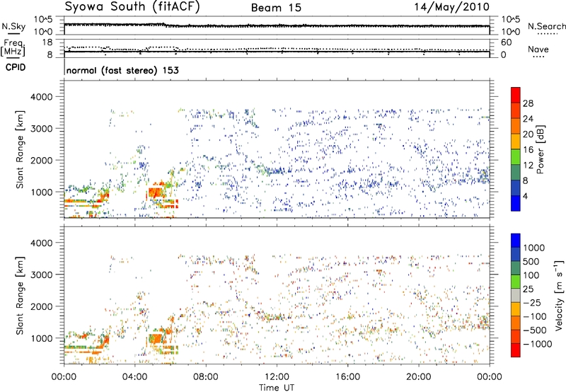Viewport: 566px width, 392px height.
Task: Click the '-1000' label on velocity colorbar
Action: click(537, 344)
